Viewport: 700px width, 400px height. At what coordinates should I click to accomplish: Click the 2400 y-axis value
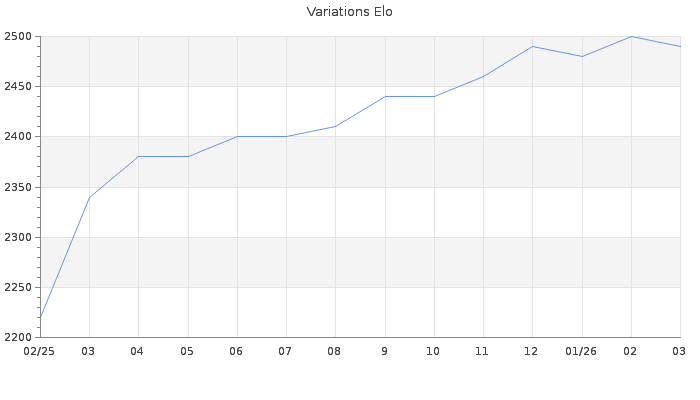19,137
